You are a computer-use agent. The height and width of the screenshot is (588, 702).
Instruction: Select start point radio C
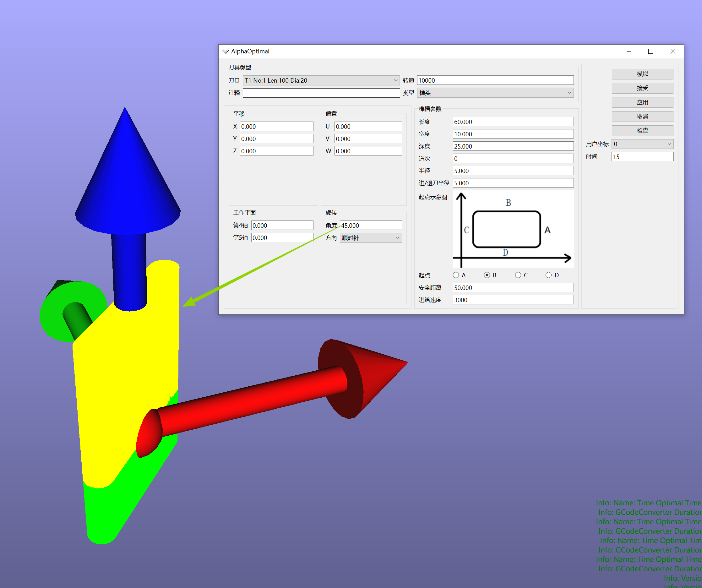pos(518,275)
